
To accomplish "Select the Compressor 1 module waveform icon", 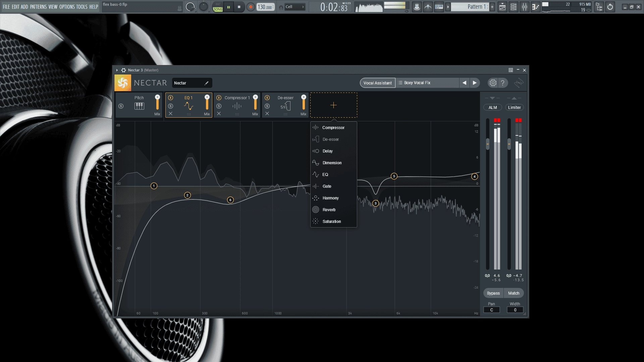I will point(237,106).
